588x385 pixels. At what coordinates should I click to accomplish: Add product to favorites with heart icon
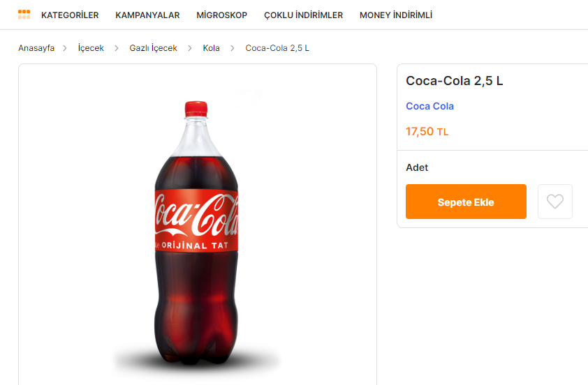pos(554,202)
